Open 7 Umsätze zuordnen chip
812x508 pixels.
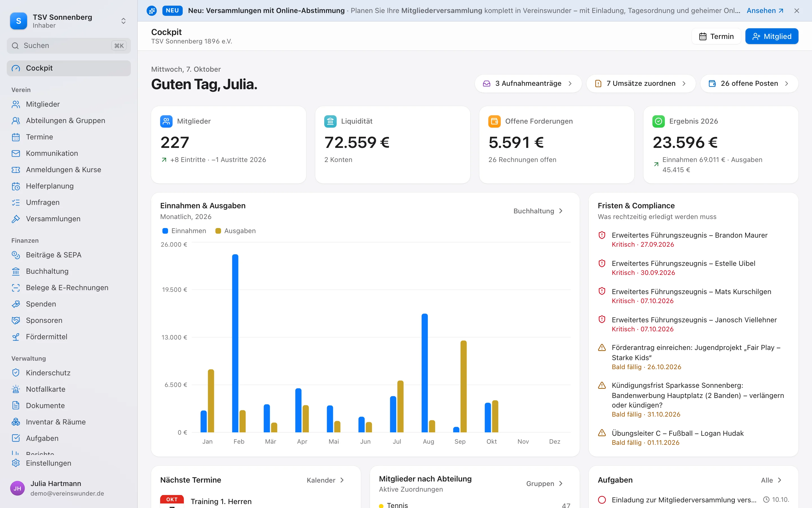pyautogui.click(x=641, y=83)
